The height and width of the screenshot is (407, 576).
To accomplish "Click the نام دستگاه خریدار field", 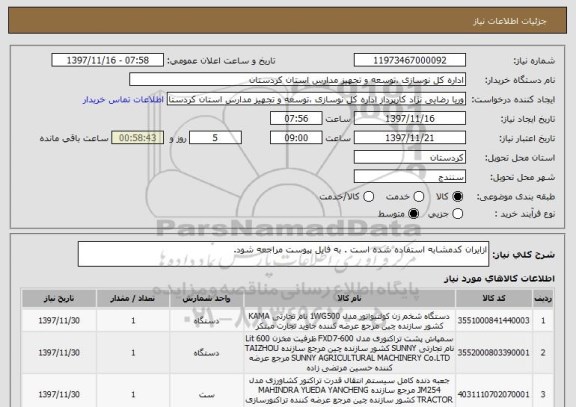I will pos(298,80).
